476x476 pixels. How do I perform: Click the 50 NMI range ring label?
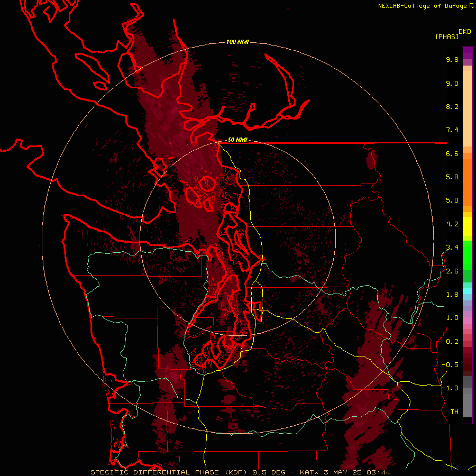(237, 140)
